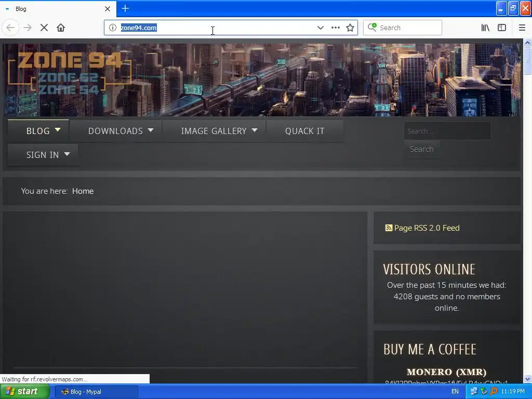Click the network tray icon

click(x=474, y=392)
